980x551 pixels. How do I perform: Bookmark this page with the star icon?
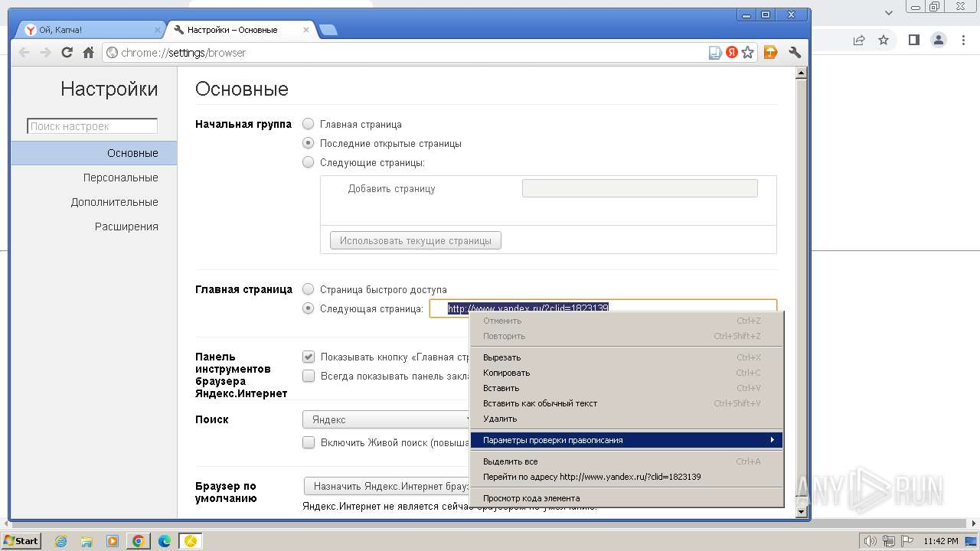click(x=748, y=52)
